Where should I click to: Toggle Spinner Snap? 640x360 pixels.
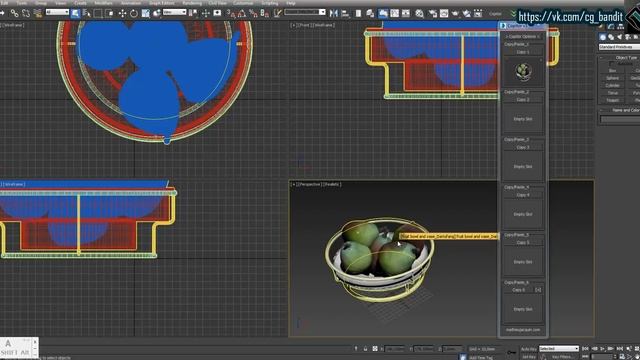(x=265, y=13)
